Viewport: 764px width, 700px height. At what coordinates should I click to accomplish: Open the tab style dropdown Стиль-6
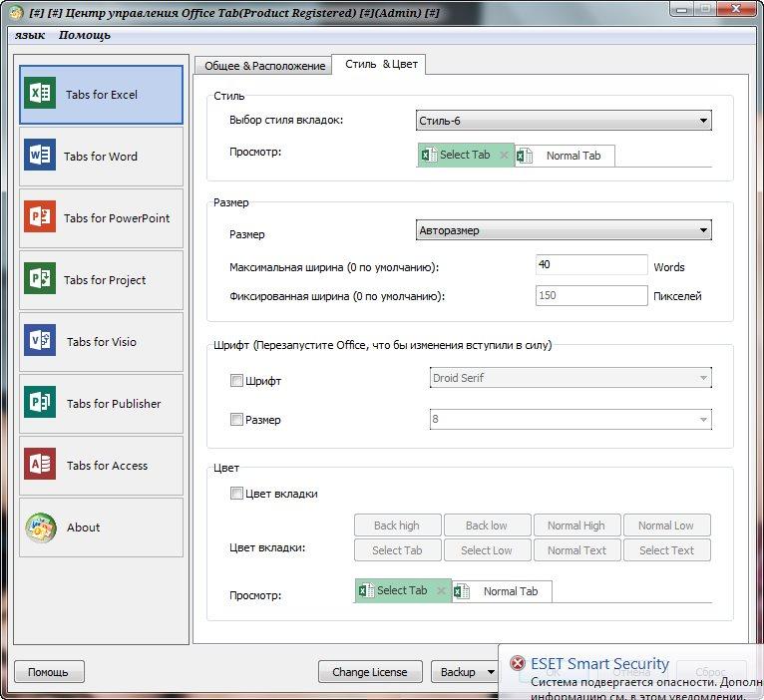click(564, 121)
